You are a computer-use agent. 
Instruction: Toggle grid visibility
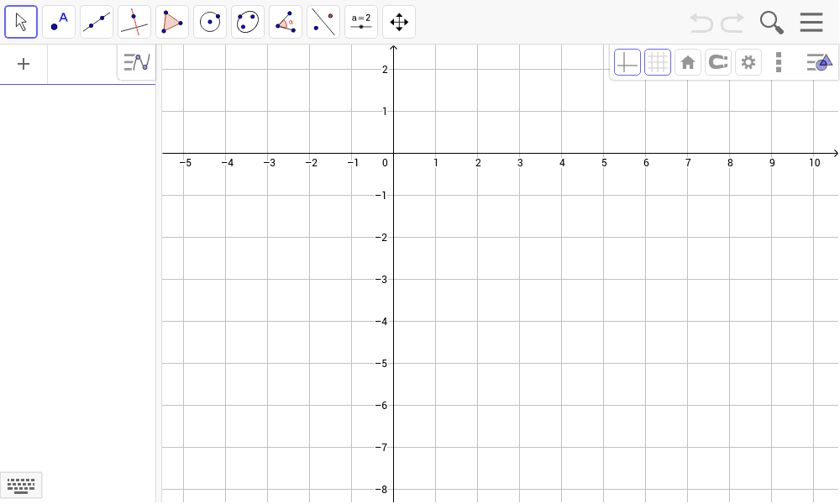pyautogui.click(x=658, y=63)
